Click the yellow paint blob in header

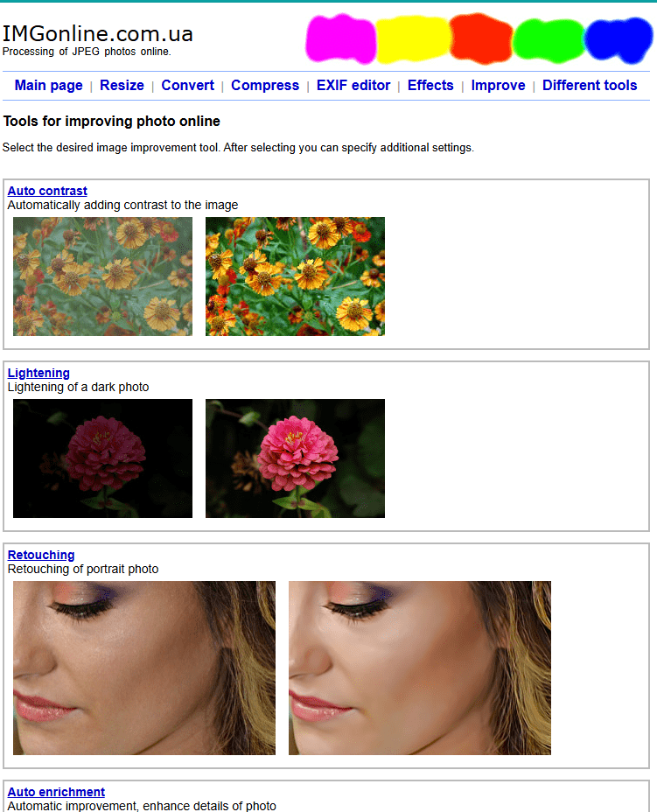click(x=413, y=39)
